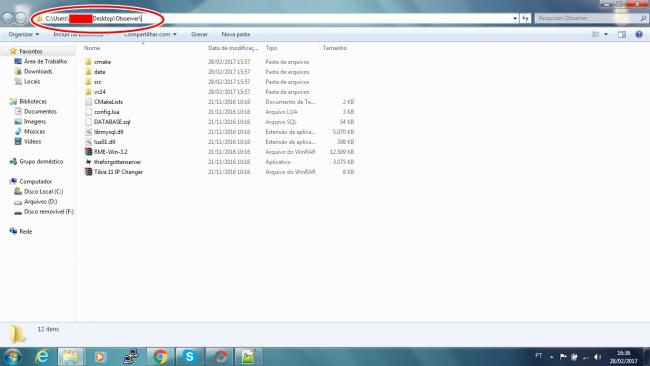Viewport: 650px width, 366px height.
Task: Show the preview pane toggle icon
Action: point(622,34)
